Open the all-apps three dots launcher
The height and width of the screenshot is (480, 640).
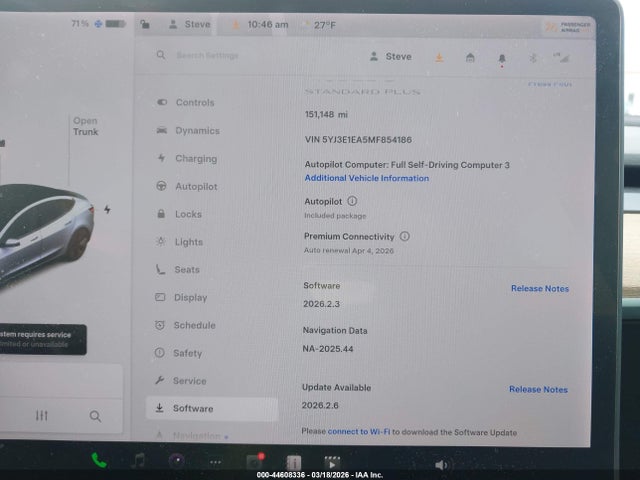pos(215,462)
